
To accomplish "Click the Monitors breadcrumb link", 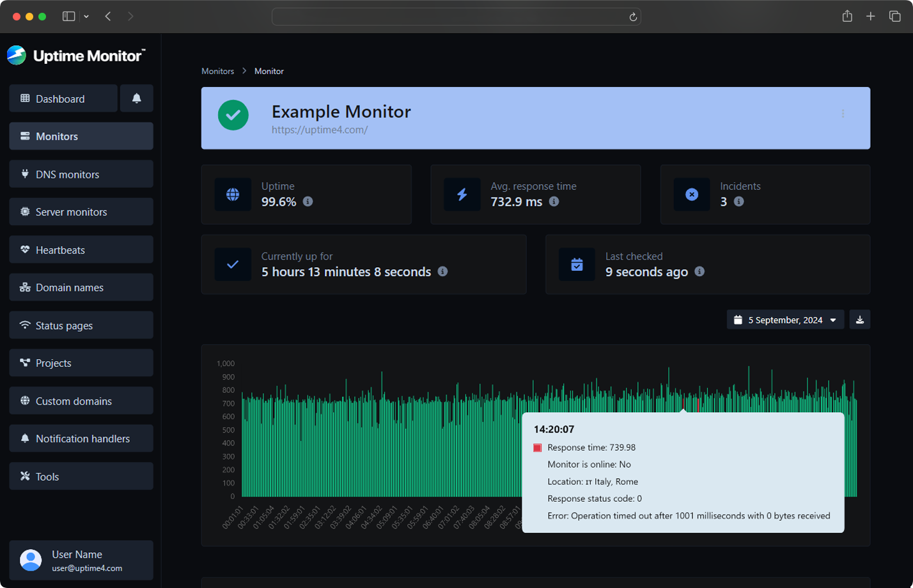I will 217,71.
